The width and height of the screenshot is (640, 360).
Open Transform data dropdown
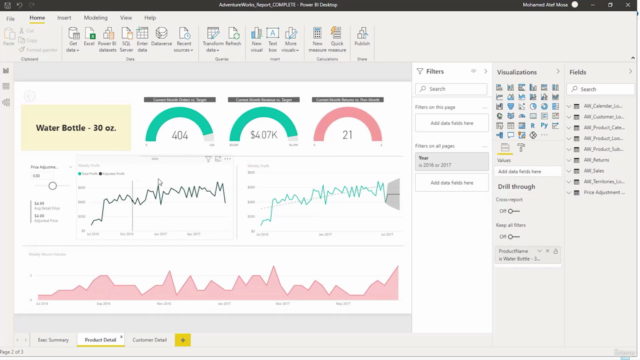click(213, 40)
